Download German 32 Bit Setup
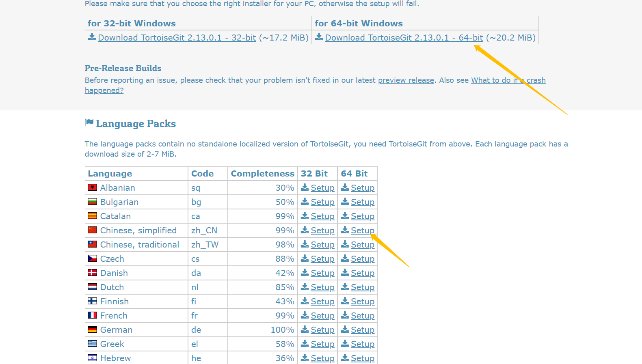642x364 pixels. (x=322, y=330)
